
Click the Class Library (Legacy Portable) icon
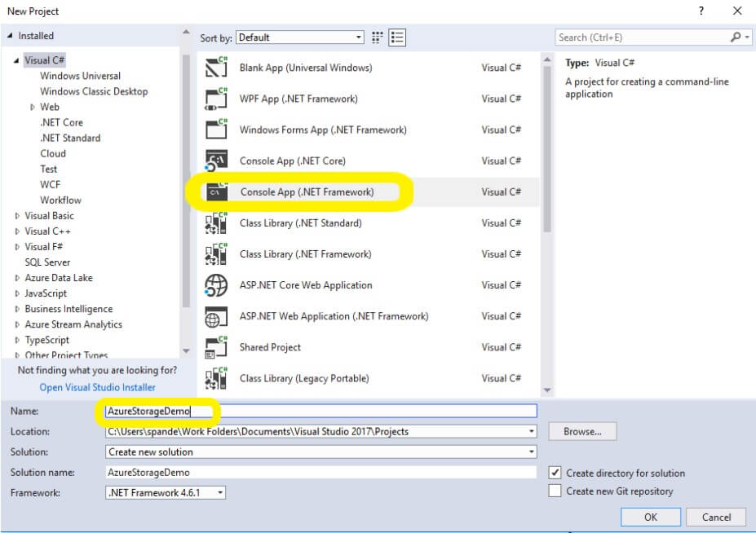[216, 378]
